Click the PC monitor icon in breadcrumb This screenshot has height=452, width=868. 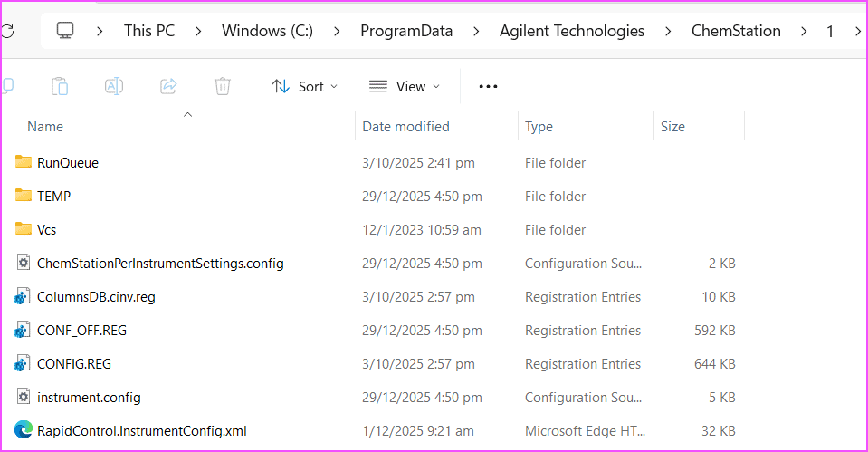(x=65, y=31)
